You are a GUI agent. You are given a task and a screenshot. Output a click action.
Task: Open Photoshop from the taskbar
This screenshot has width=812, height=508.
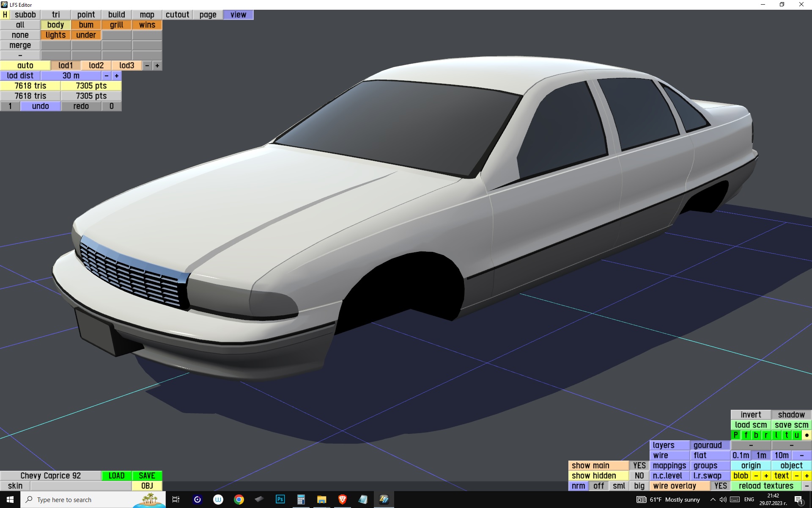pyautogui.click(x=280, y=500)
